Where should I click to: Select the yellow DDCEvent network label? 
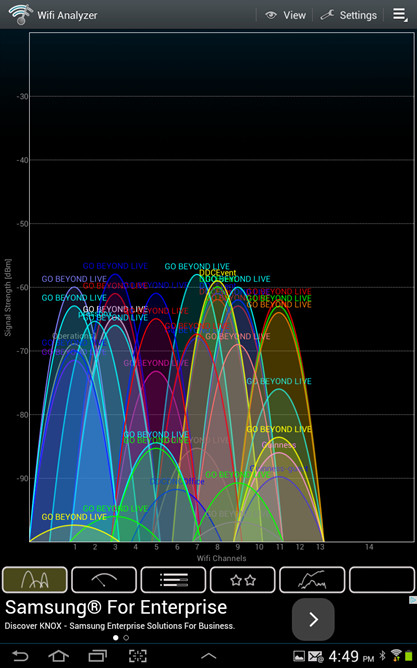point(218,273)
